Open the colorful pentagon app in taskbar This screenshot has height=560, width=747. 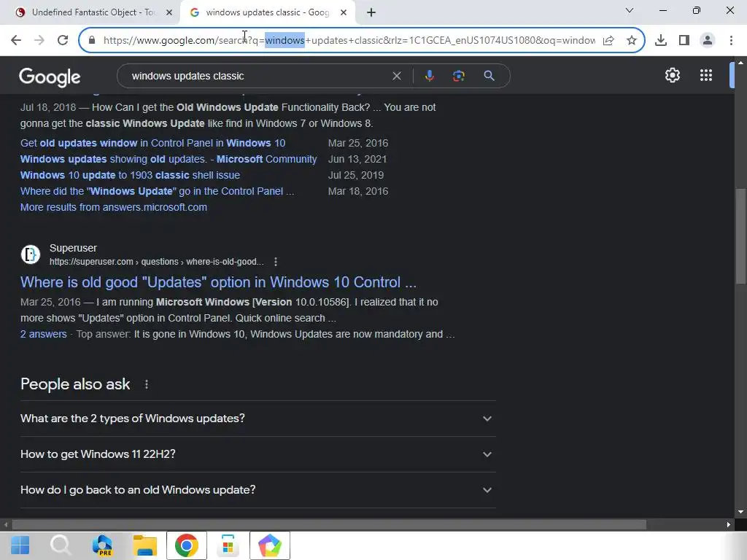pos(270,545)
